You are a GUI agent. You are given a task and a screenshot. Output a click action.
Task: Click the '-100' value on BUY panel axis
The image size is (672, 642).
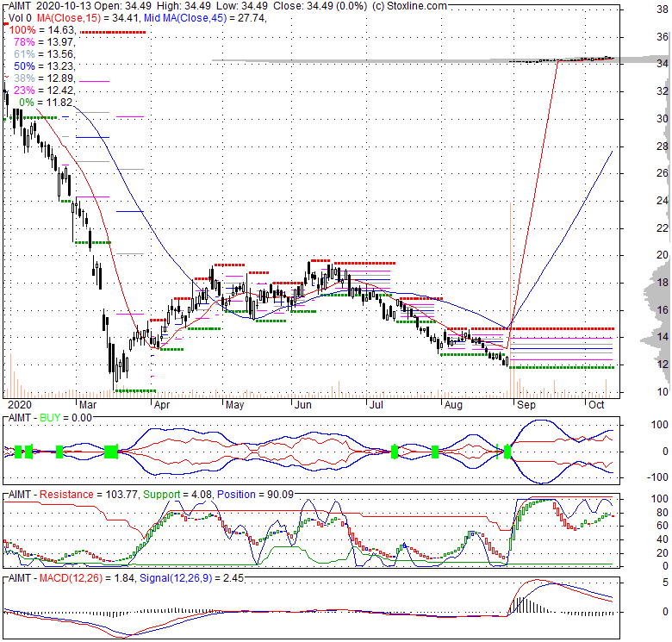click(x=659, y=477)
